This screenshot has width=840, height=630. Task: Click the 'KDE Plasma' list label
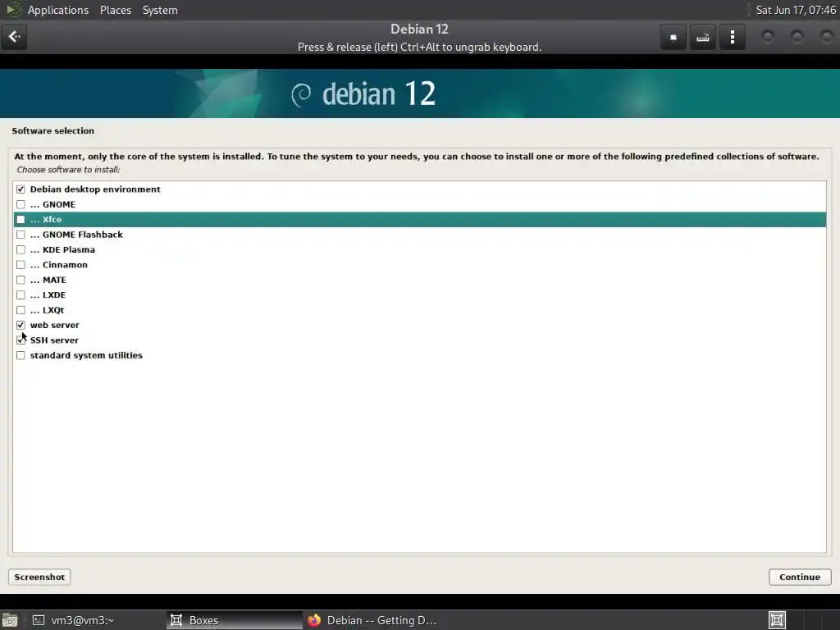pos(69,249)
